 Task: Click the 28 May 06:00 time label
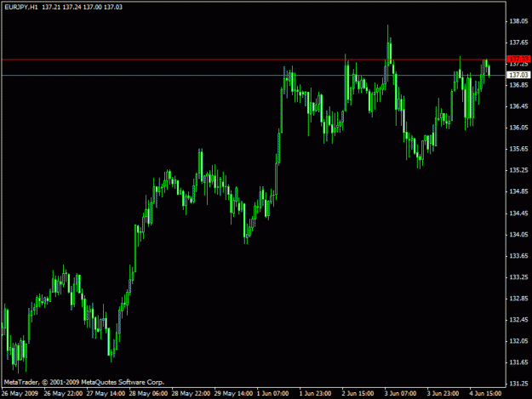click(x=148, y=394)
